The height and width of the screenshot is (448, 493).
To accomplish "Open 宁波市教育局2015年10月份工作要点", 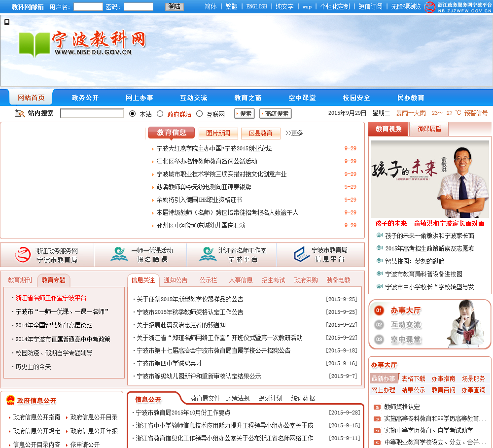I will [183, 413].
